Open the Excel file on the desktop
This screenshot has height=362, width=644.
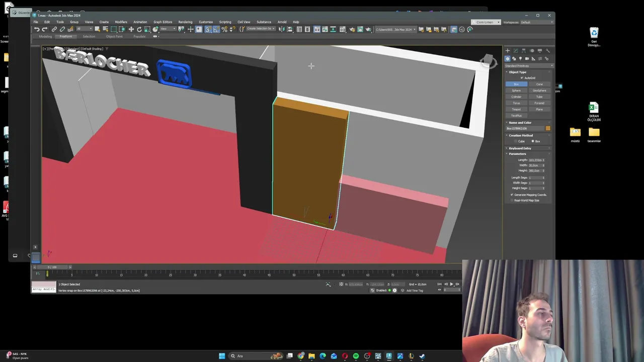pos(594,112)
